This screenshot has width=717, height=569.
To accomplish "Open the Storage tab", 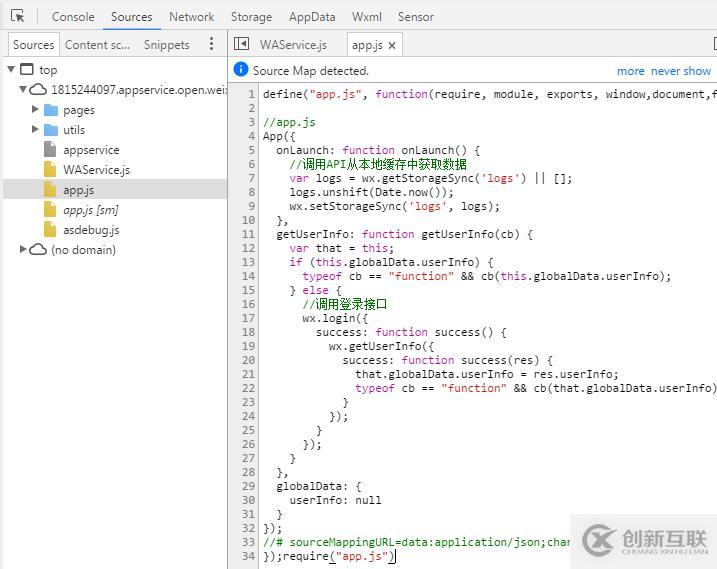I will point(251,17).
